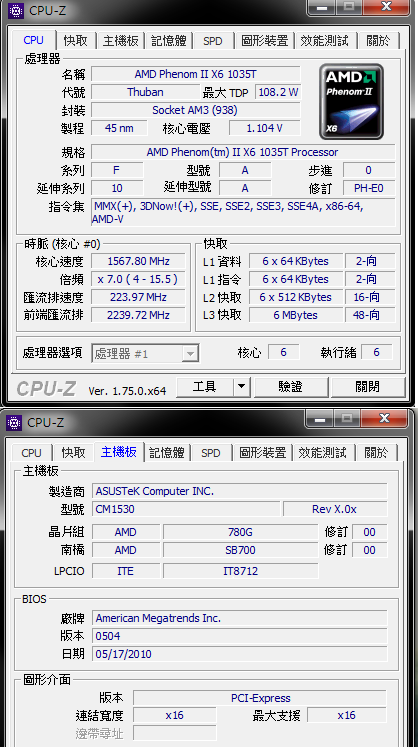The width and height of the screenshot is (419, 747).
Task: Click the version text Ver. 1.75.0.x64
Action: pyautogui.click(x=128, y=391)
